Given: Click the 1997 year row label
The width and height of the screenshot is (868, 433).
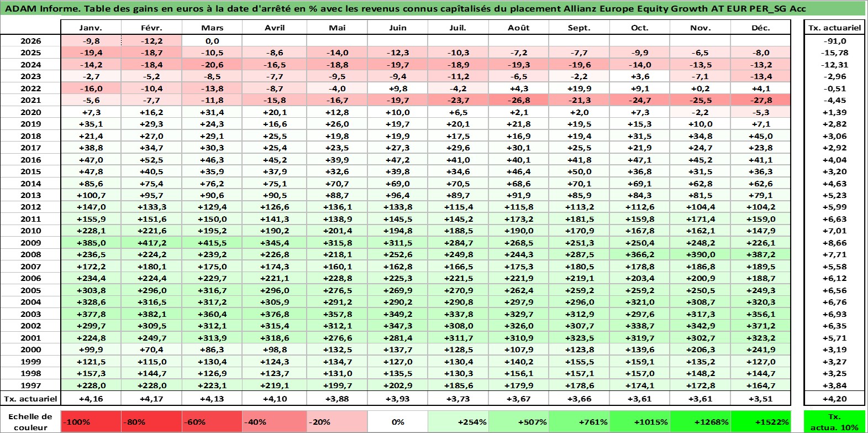Looking at the screenshot, I should (30, 385).
